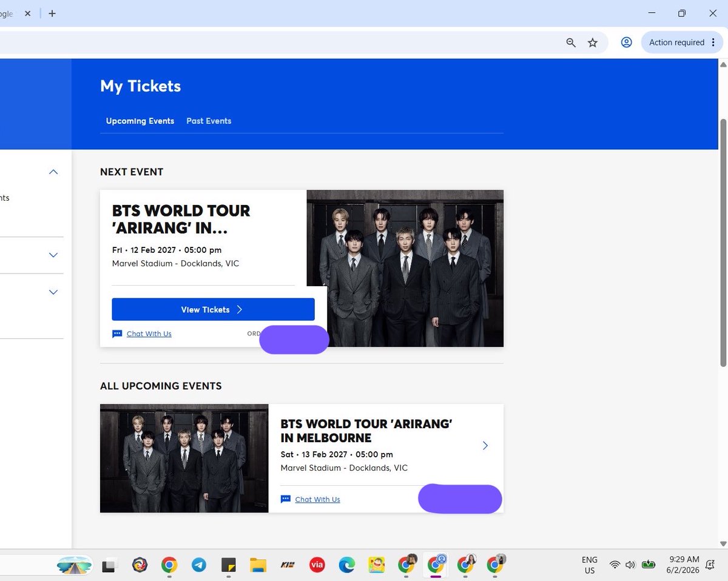Image resolution: width=728 pixels, height=581 pixels.
Task: Open the browser profile icon
Action: [x=627, y=42]
